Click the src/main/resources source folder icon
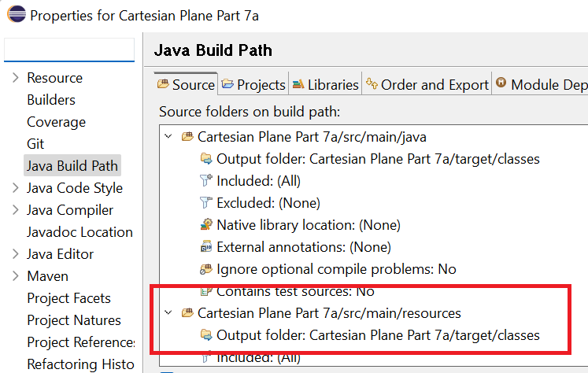The height and width of the screenshot is (373, 588). (187, 313)
